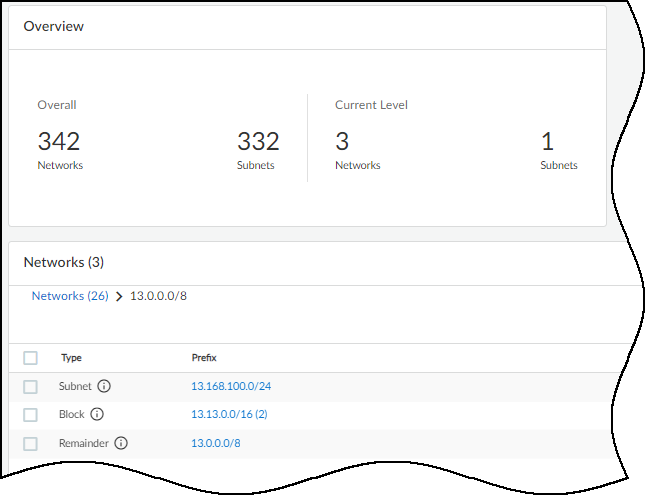Click the Networks (3) panel heading

(x=64, y=262)
